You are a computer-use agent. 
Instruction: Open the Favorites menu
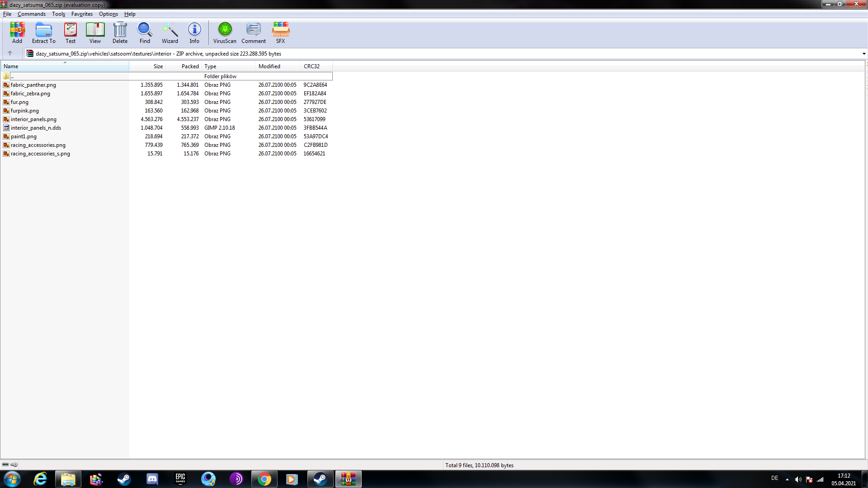82,14
